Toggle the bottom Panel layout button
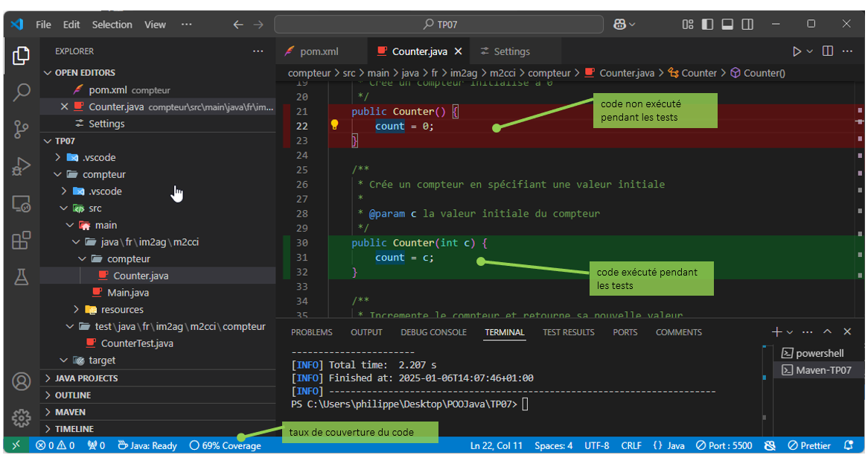 (x=727, y=25)
